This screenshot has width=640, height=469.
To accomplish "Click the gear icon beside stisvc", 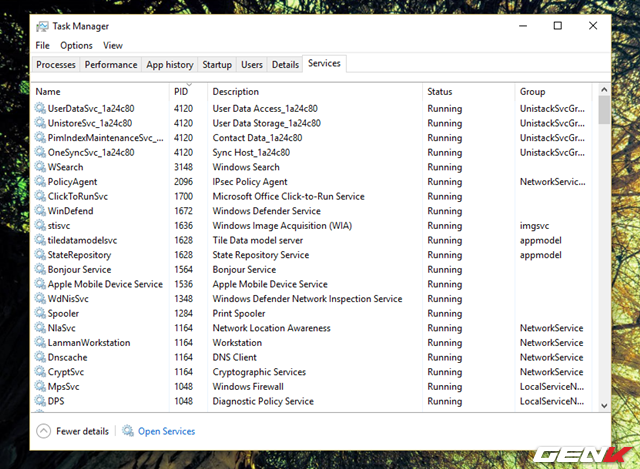I will click(x=40, y=225).
